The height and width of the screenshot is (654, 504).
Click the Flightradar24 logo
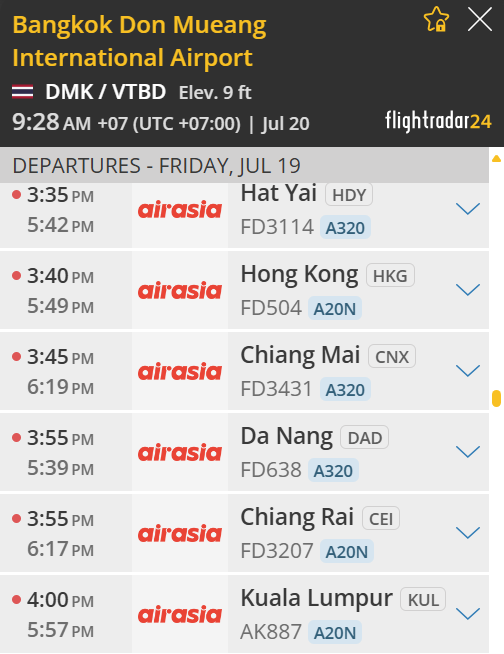[438, 121]
